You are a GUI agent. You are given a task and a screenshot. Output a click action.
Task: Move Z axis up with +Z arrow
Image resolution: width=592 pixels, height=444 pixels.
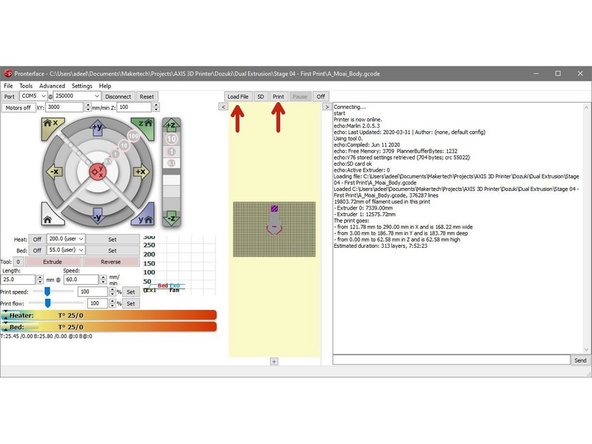click(171, 125)
